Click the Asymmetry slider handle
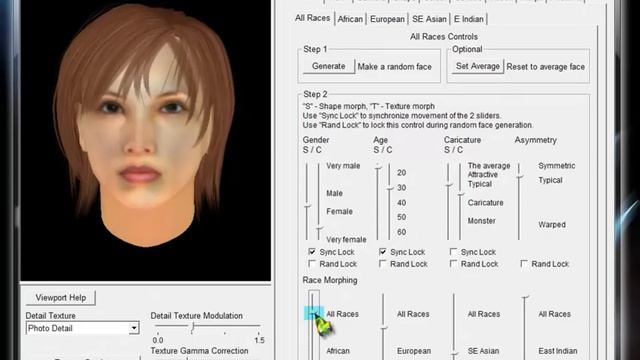640x360 pixels. 519,177
